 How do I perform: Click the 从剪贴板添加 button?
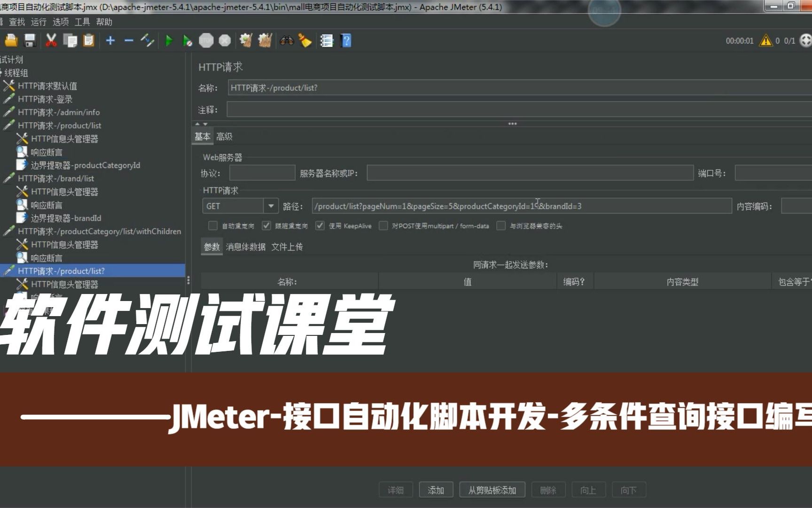(492, 490)
